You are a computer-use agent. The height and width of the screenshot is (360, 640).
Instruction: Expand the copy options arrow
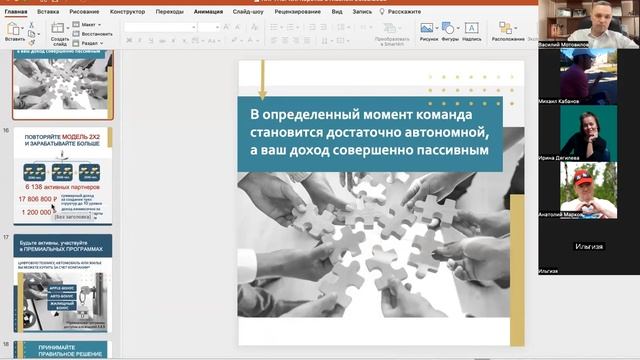pyautogui.click(x=39, y=34)
